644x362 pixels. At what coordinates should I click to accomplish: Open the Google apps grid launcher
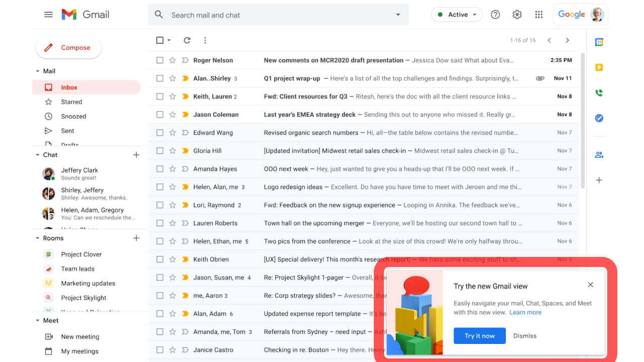[x=539, y=14]
